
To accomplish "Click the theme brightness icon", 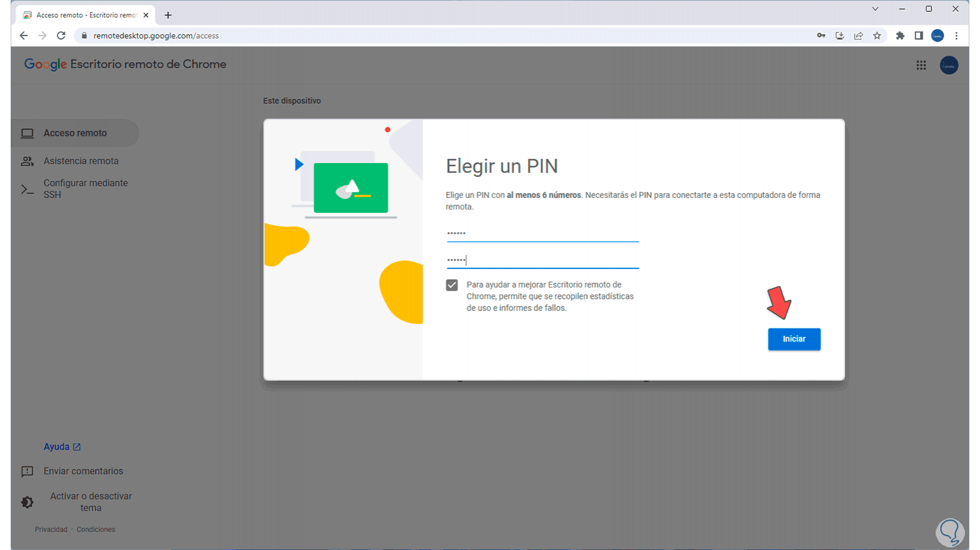I will [27, 502].
